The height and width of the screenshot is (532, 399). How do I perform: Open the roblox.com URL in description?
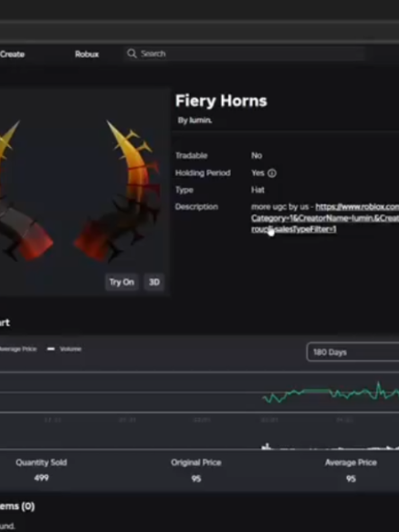(357, 207)
